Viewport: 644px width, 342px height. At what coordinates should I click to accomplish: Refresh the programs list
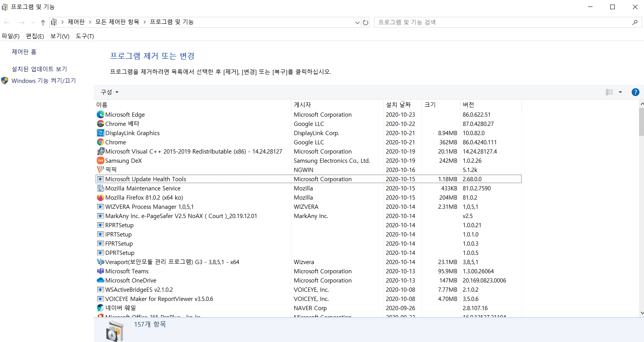pos(366,22)
